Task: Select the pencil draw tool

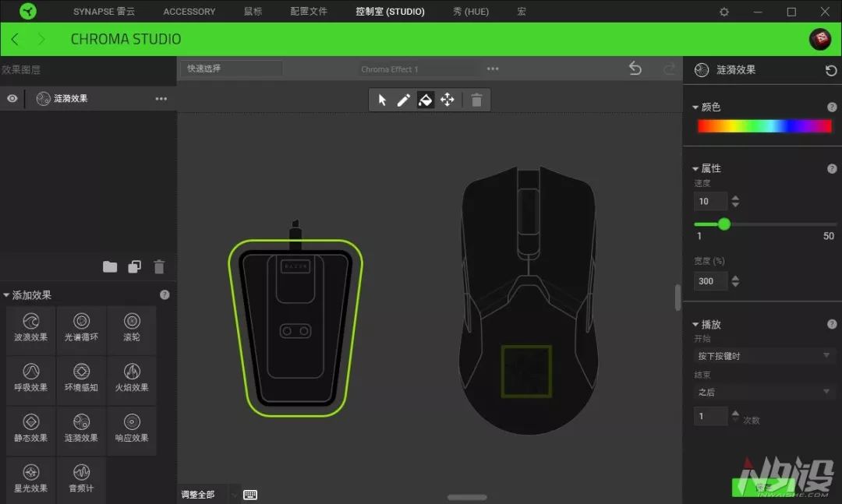Action: tap(403, 100)
